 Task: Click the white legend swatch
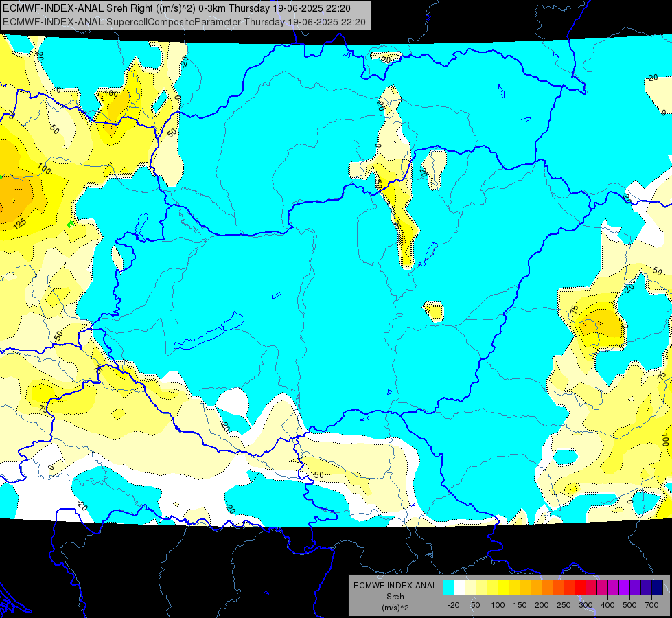coord(459,587)
